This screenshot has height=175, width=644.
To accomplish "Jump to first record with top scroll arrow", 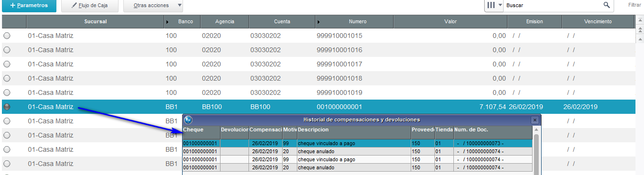I will click(x=639, y=20).
